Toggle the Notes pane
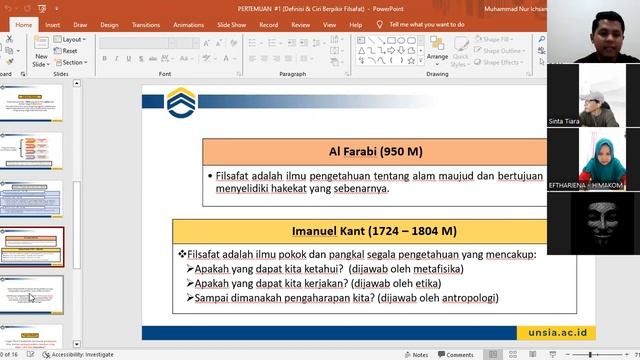Image resolution: width=640 pixels, height=360 pixels. pyautogui.click(x=416, y=355)
